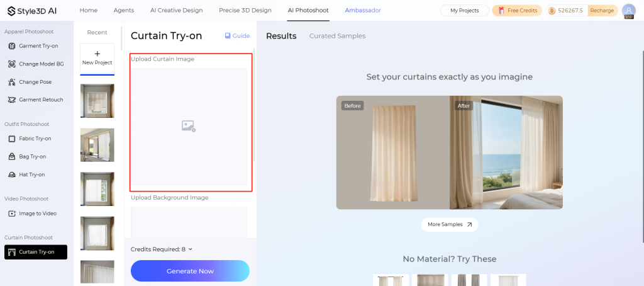Viewport: 644px width, 286px height.
Task: Select the Change Model BG icon
Action: pyautogui.click(x=12, y=64)
